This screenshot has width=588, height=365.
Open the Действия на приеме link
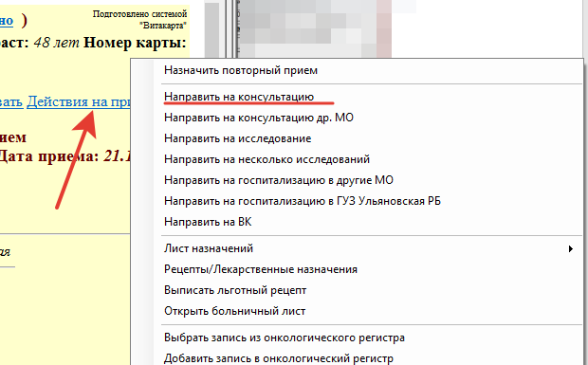79,101
